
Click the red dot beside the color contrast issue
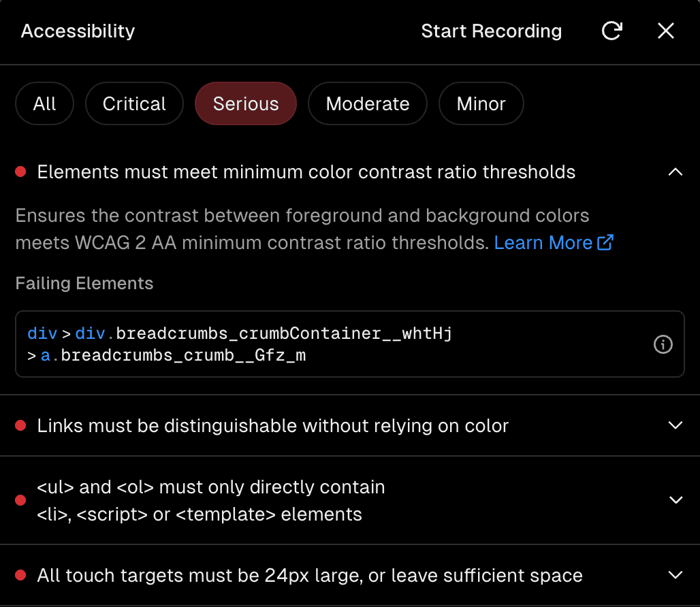point(20,171)
